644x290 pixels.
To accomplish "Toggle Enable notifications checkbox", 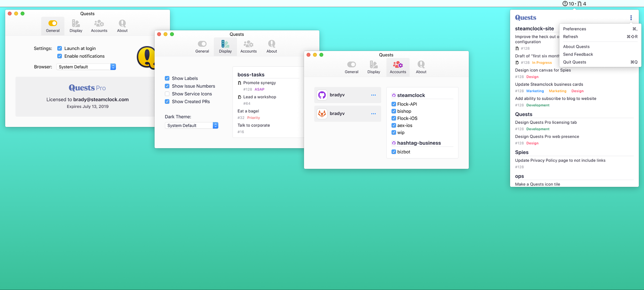I will click(x=59, y=56).
